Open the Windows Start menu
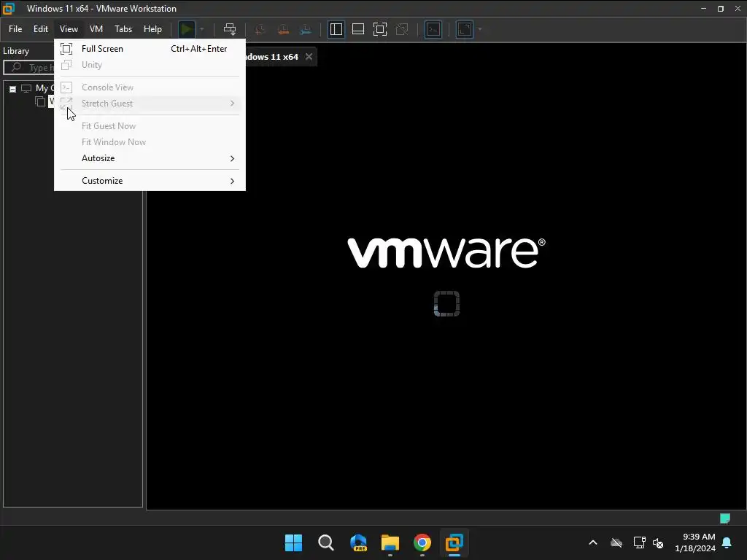Viewport: 747px width, 560px height. 293,542
